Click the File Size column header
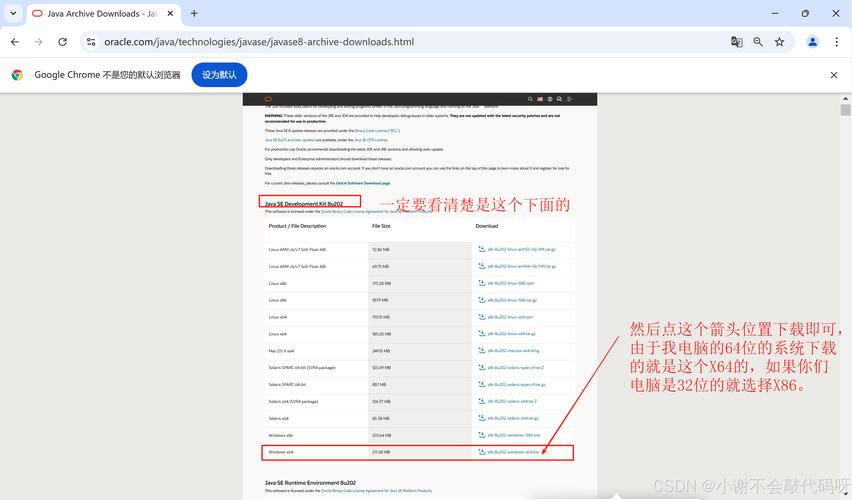This screenshot has height=500, width=852. click(x=381, y=226)
